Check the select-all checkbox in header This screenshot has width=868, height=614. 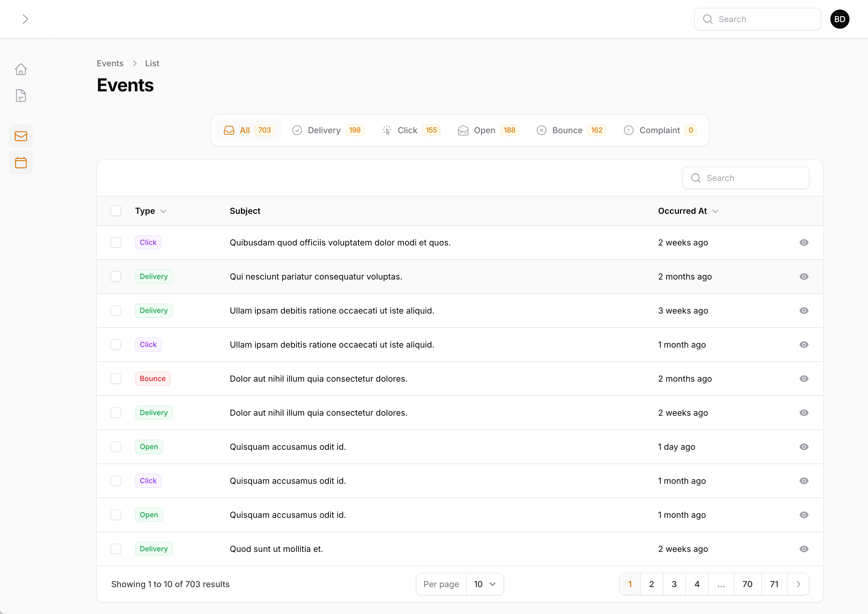pyautogui.click(x=116, y=211)
